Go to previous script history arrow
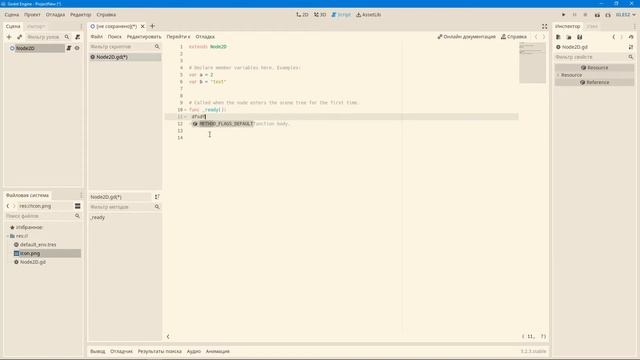The image size is (640, 360). coord(536,37)
